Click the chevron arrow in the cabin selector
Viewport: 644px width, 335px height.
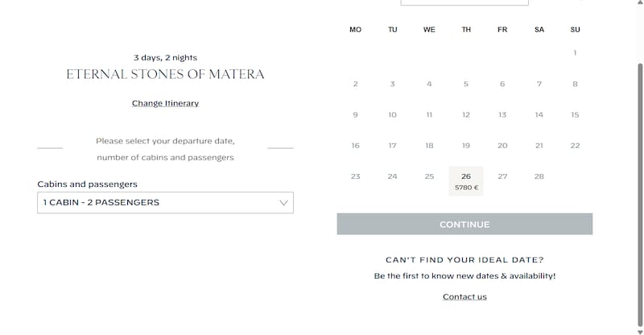[283, 203]
